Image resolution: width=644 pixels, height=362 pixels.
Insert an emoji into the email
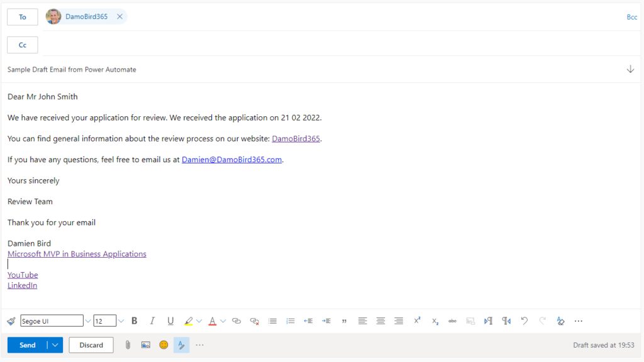(163, 344)
